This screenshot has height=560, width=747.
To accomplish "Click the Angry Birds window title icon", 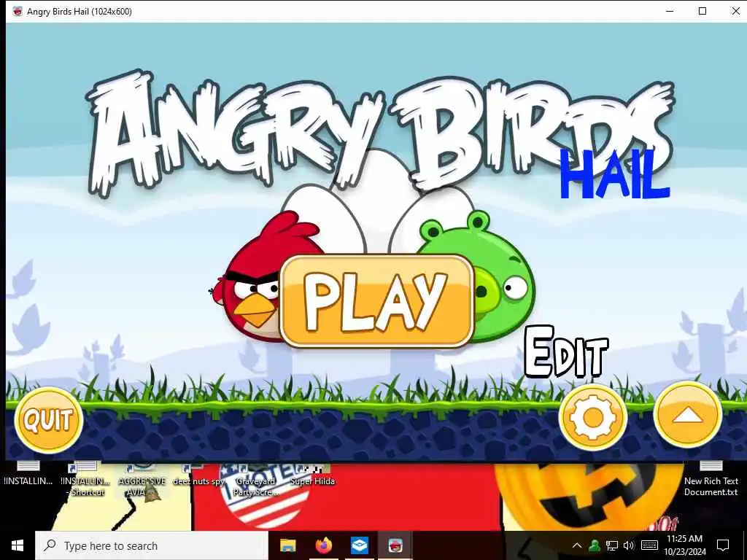I will point(18,12).
